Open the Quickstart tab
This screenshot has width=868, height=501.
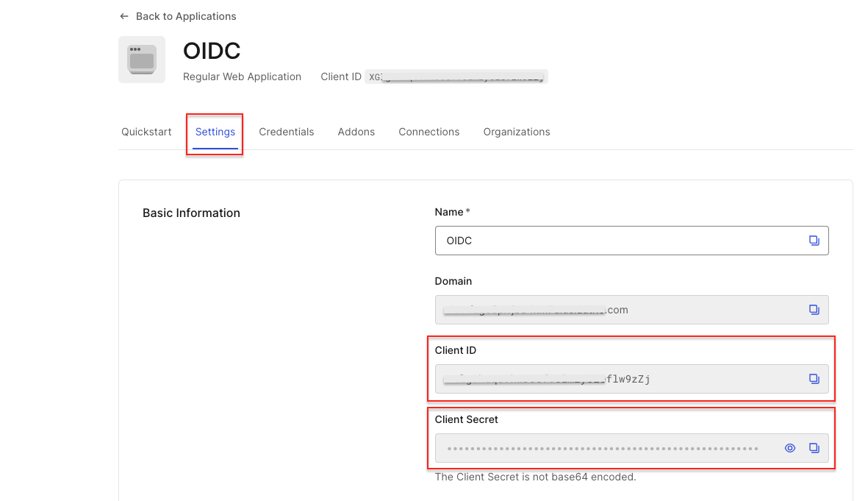pyautogui.click(x=146, y=132)
